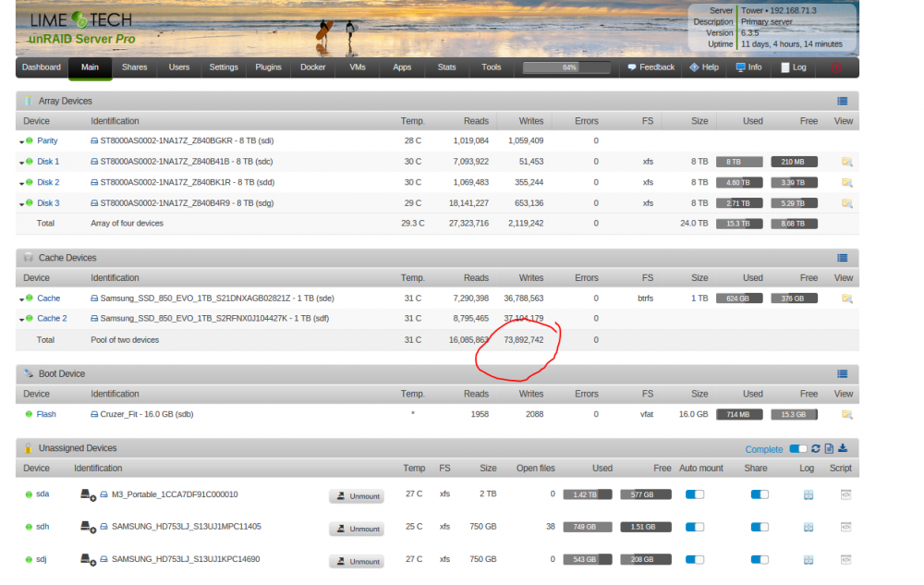
Task: Open the Parity status dropdown arrow
Action: 22,142
